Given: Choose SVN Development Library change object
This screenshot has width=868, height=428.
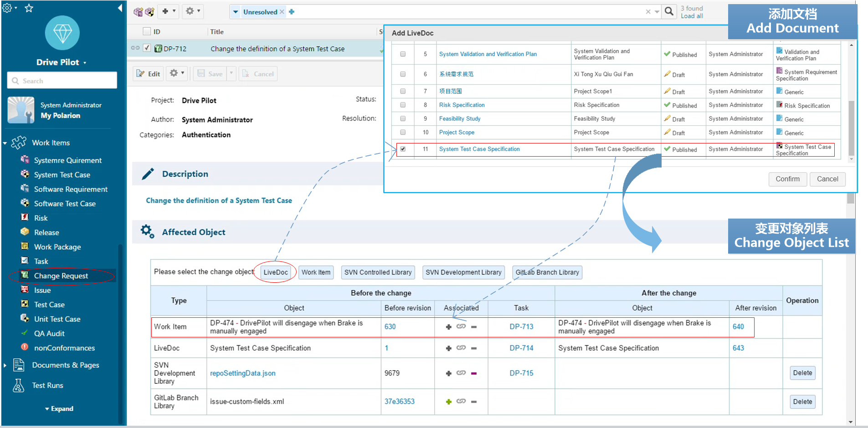Looking at the screenshot, I should point(463,272).
